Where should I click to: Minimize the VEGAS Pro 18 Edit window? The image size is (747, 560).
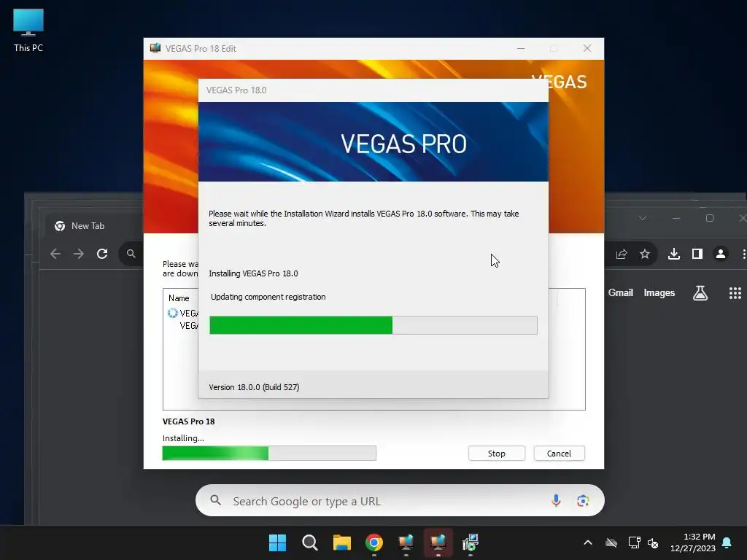[521, 49]
